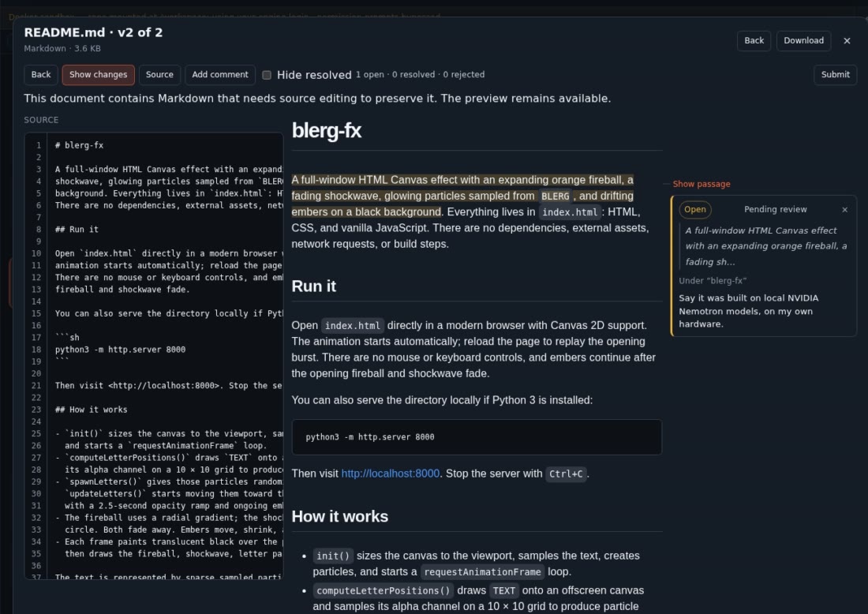This screenshot has height=614, width=868.
Task: Click the init() inline code in the list
Action: point(333,556)
